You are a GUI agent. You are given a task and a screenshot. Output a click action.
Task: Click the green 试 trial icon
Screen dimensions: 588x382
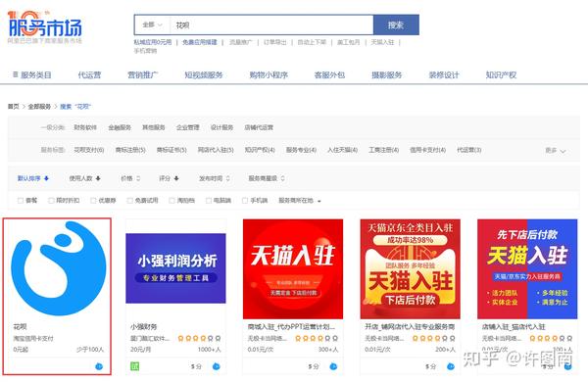134,366
